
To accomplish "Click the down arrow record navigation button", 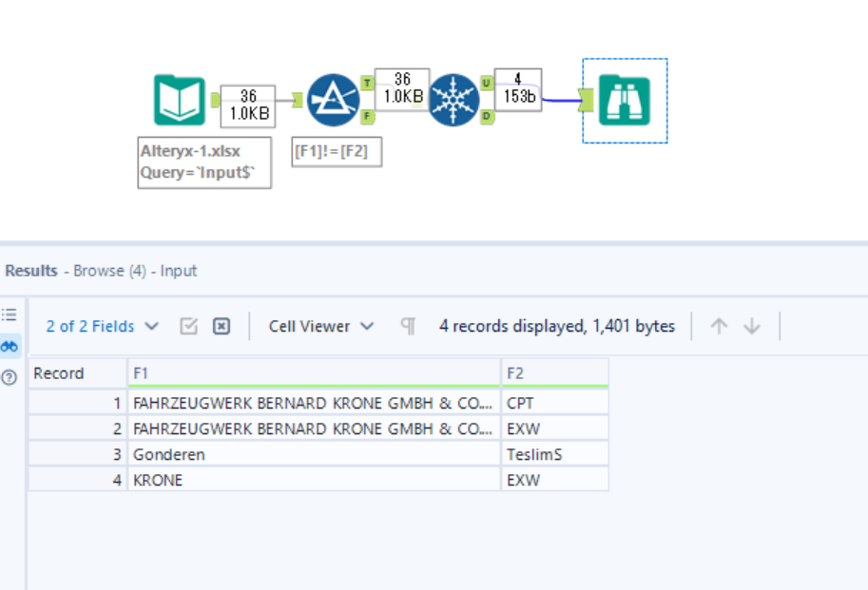I will (752, 326).
